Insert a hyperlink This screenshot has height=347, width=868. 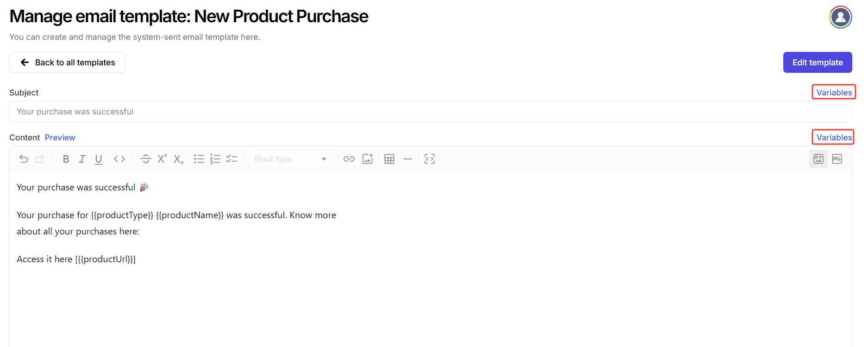[x=349, y=159]
